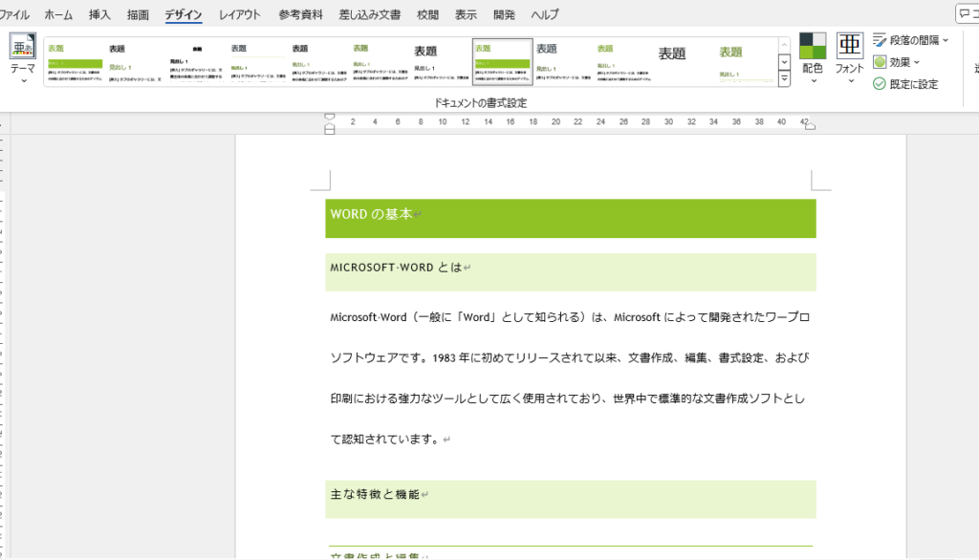Open the 描画 tab
The height and width of the screenshot is (560, 979).
138,14
